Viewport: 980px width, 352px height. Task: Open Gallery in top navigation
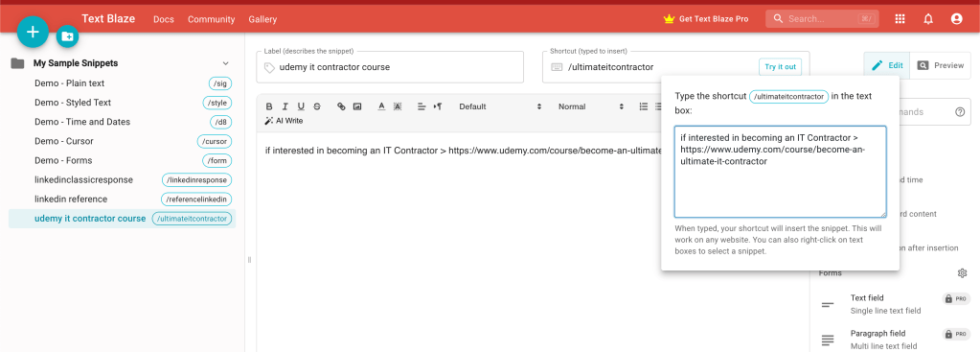tap(262, 19)
